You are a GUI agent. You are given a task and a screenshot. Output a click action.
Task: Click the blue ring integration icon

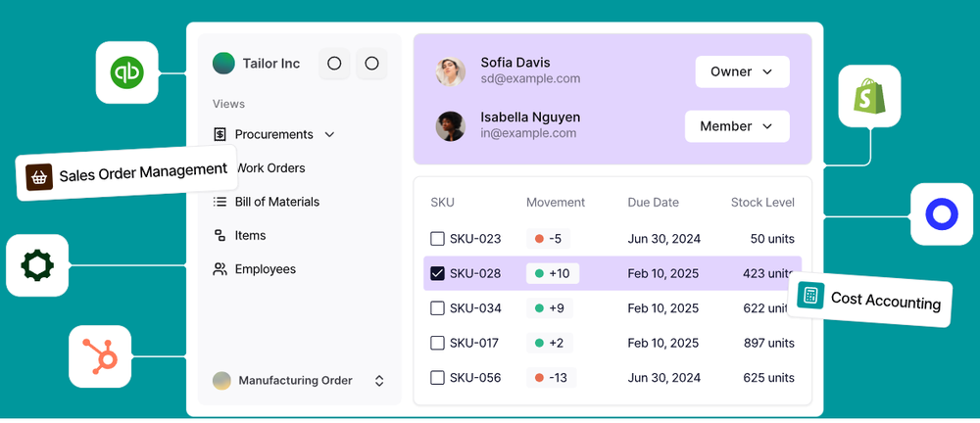(x=941, y=214)
